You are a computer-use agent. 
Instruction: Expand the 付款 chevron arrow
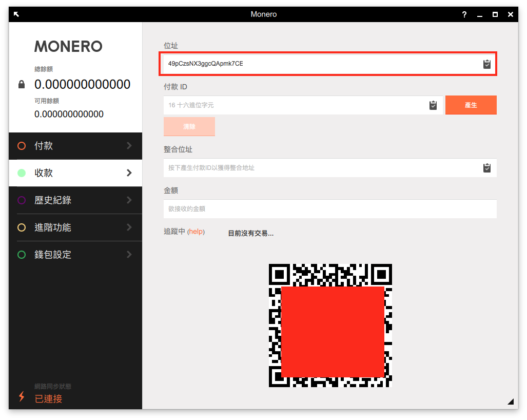pyautogui.click(x=129, y=146)
